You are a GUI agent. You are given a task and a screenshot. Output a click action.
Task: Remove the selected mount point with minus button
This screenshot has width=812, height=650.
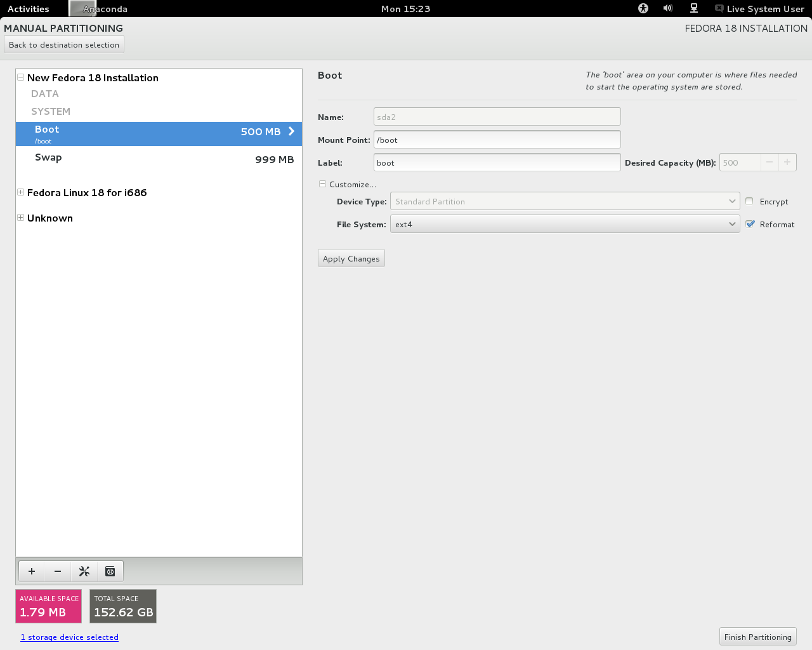tap(58, 571)
